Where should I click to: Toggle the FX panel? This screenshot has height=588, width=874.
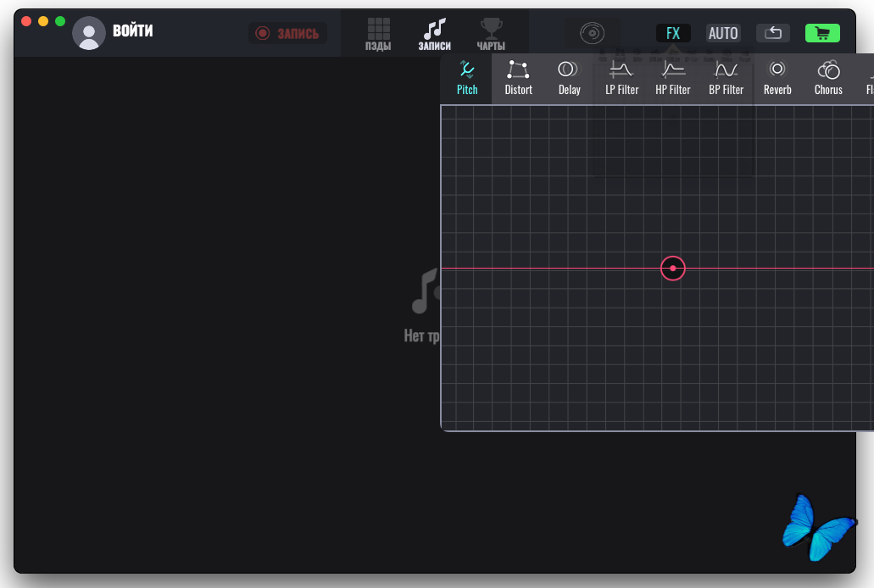(x=673, y=33)
